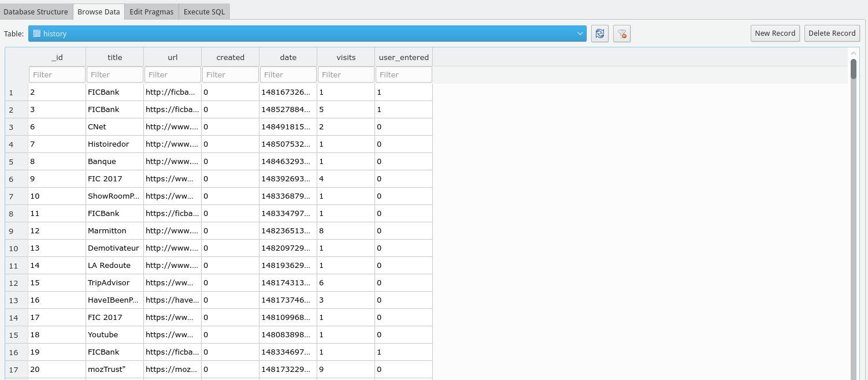Clear all filters icon
Viewport: 868px width, 380px height.
(622, 33)
